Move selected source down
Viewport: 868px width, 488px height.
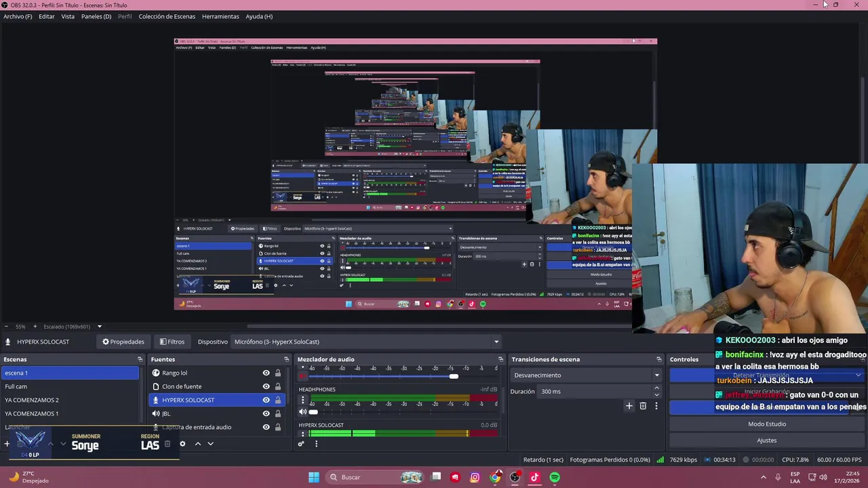[x=211, y=444]
